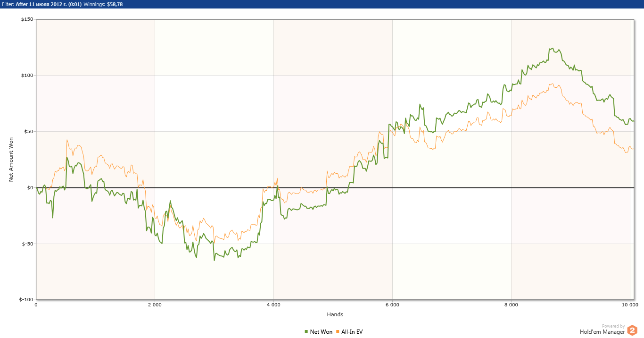Click the Winnings $58,78 value in header
Image resolution: width=644 pixels, height=338 pixels.
(115, 4)
